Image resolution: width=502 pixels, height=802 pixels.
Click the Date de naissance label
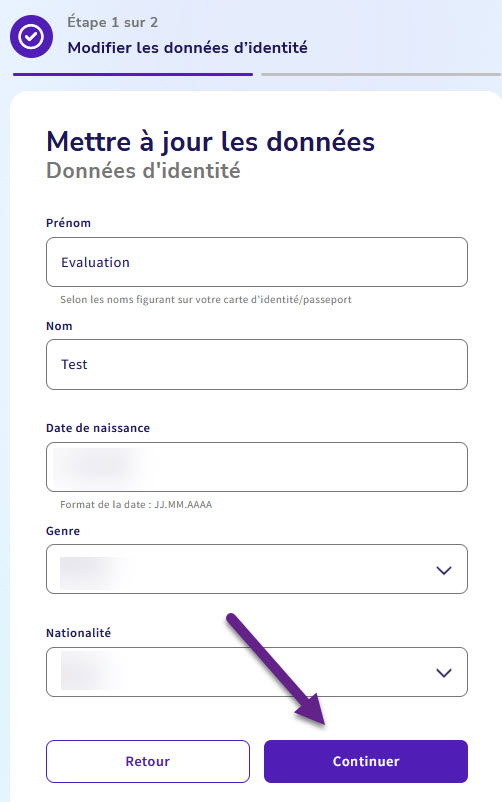point(98,428)
